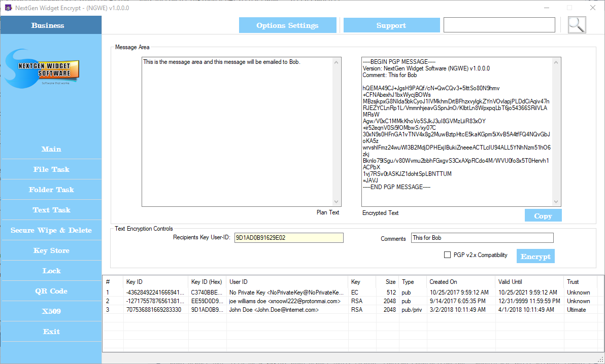Sort keys by Created On column
This screenshot has width=605, height=364.
[x=461, y=282]
